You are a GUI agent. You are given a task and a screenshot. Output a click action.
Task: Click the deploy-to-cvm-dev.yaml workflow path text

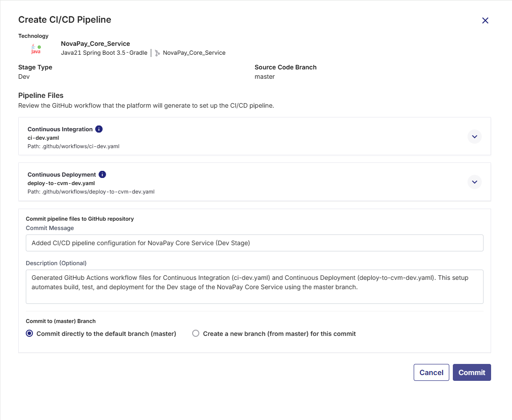coord(91,192)
